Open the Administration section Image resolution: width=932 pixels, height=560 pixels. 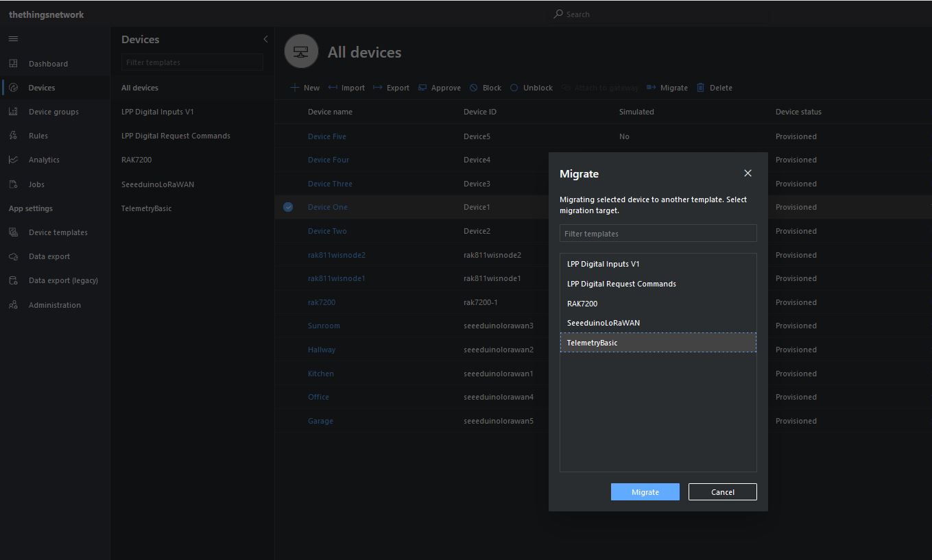click(54, 305)
